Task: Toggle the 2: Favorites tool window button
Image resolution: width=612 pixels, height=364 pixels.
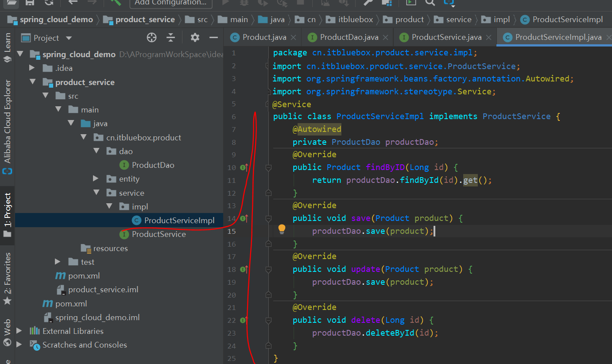Action: coord(7,279)
